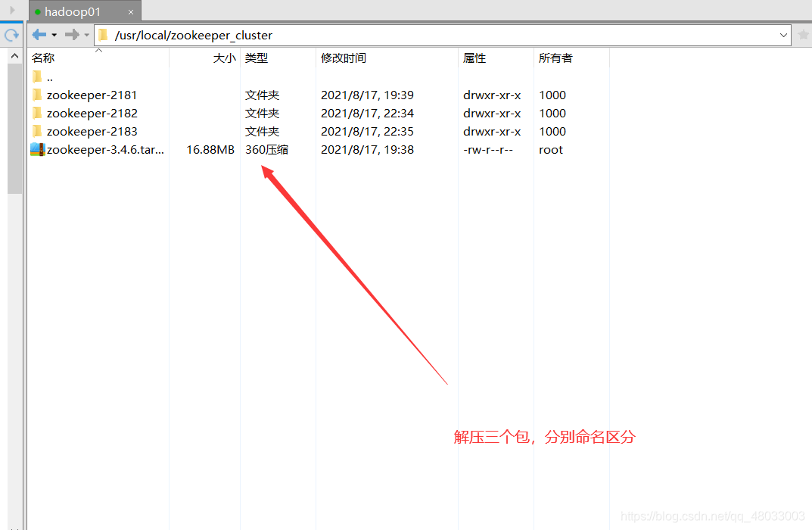The width and height of the screenshot is (812, 530).
Task: Click the path bar folder icon
Action: (104, 36)
